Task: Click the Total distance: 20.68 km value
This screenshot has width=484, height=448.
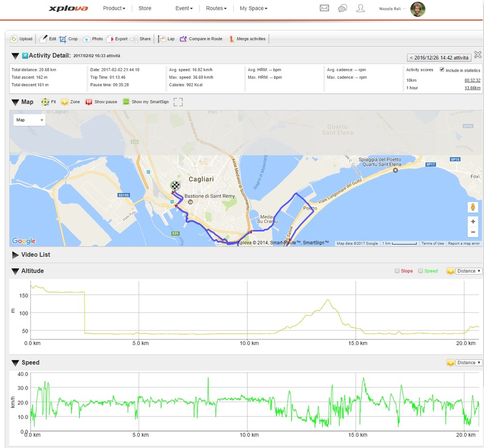Action: [x=34, y=70]
